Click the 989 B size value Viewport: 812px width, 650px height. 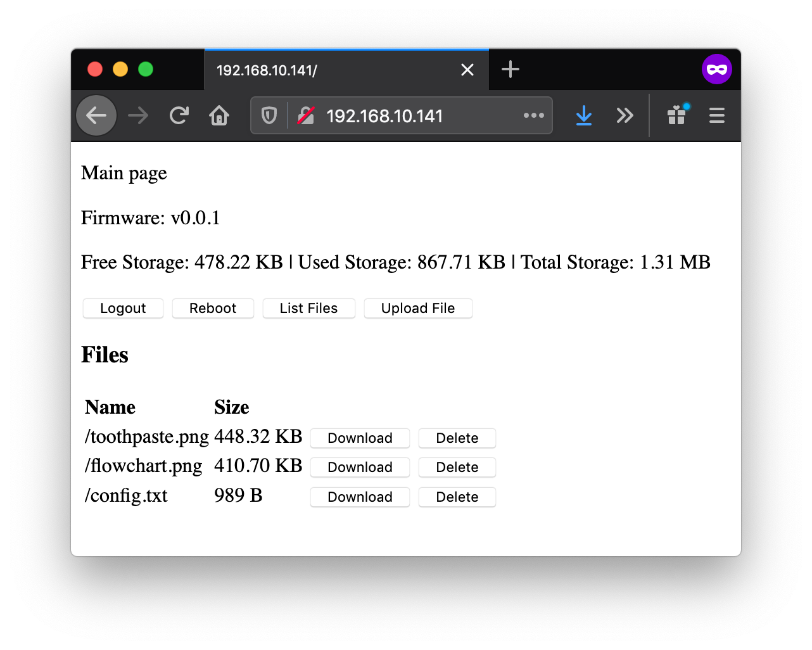tap(238, 495)
